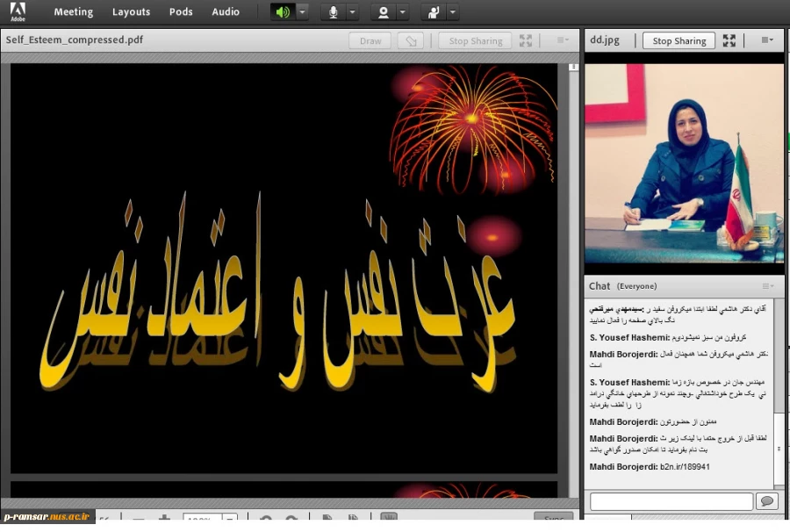
Task: Open the Meeting menu
Action: 74,11
